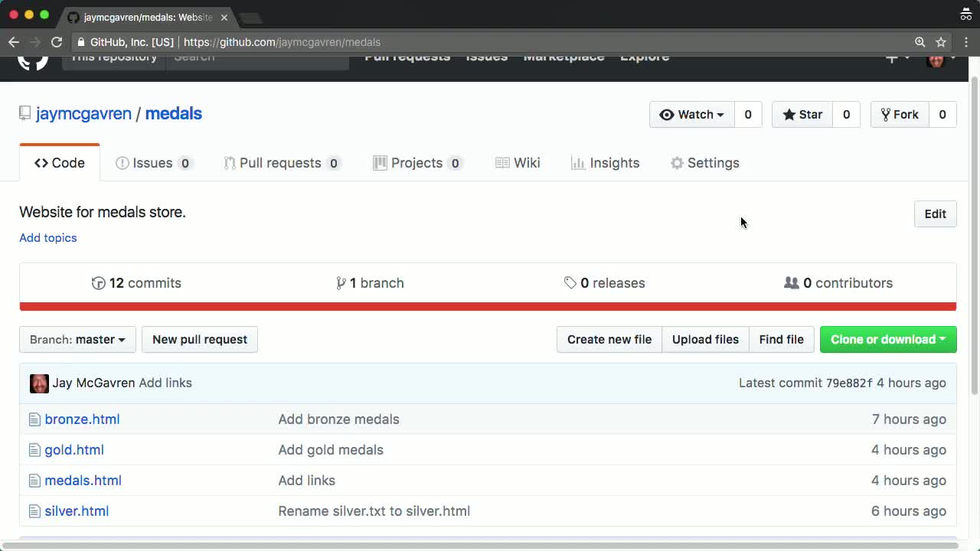Fork the repository using the fork icon
This screenshot has width=980, height=551.
coord(886,114)
